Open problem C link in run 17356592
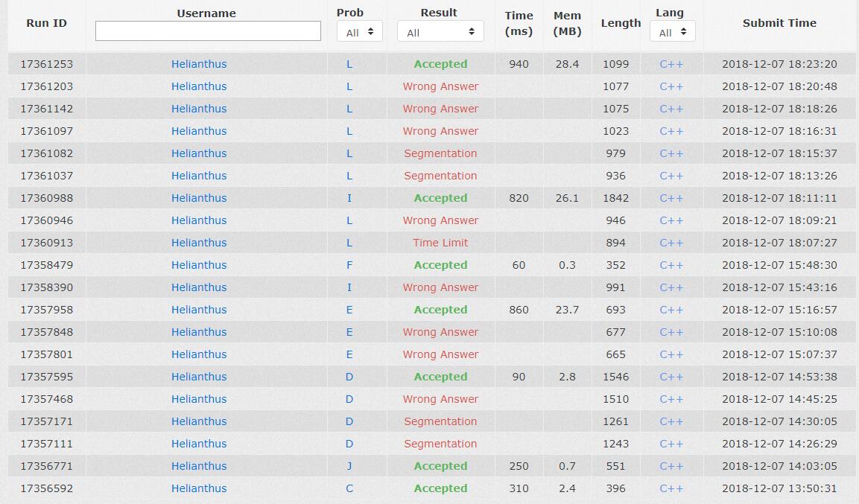 pos(349,488)
